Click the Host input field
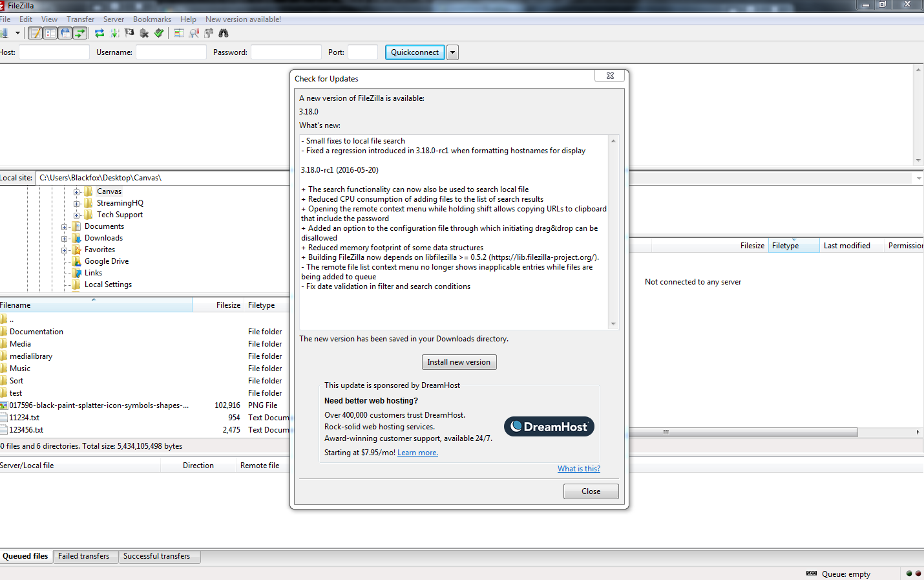This screenshot has height=580, width=924. coord(54,52)
